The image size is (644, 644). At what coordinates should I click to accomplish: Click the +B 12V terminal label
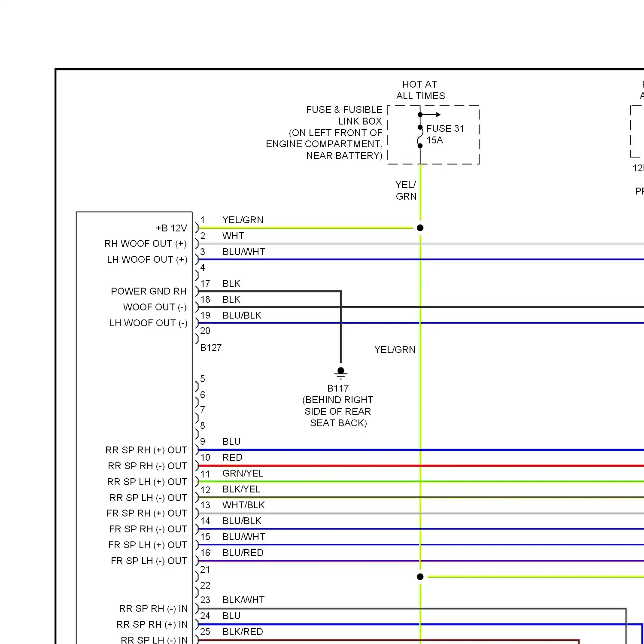171,228
